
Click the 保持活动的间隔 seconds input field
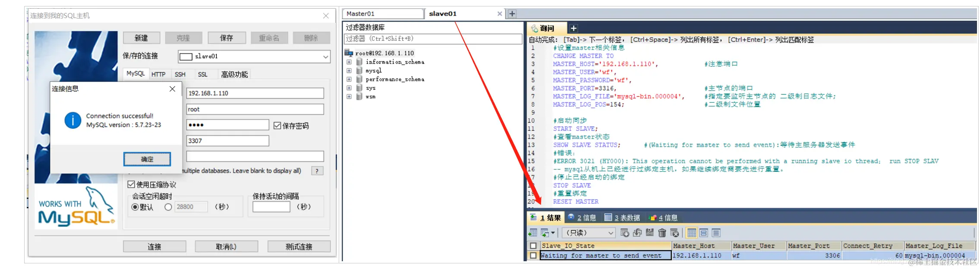click(271, 207)
